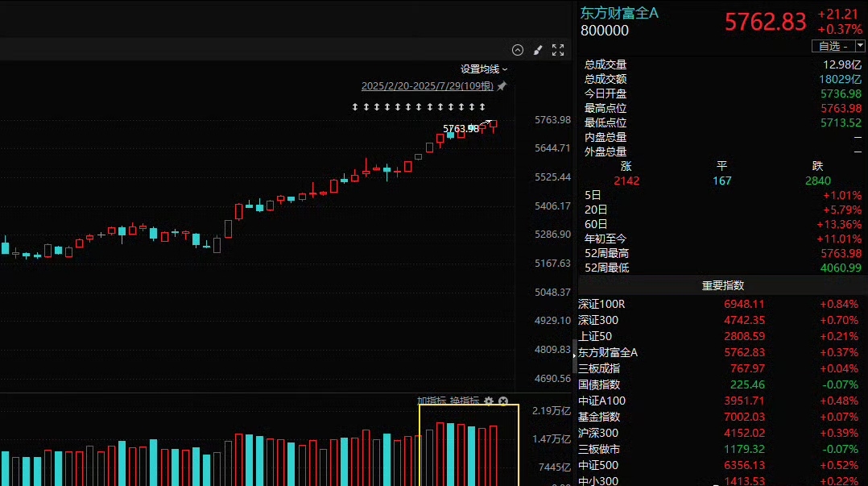Click the 内盘总量 row label
The width and height of the screenshot is (868, 486).
(x=606, y=137)
